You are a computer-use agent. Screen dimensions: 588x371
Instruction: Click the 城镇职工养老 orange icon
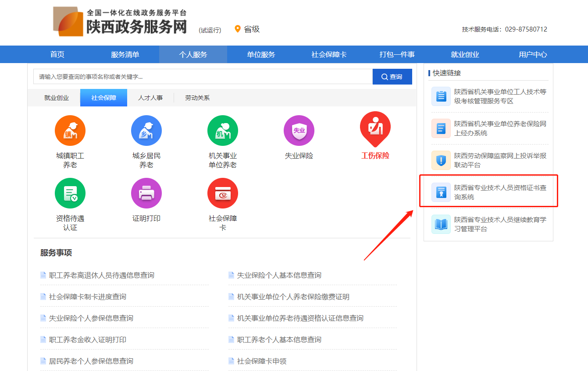tap(70, 131)
